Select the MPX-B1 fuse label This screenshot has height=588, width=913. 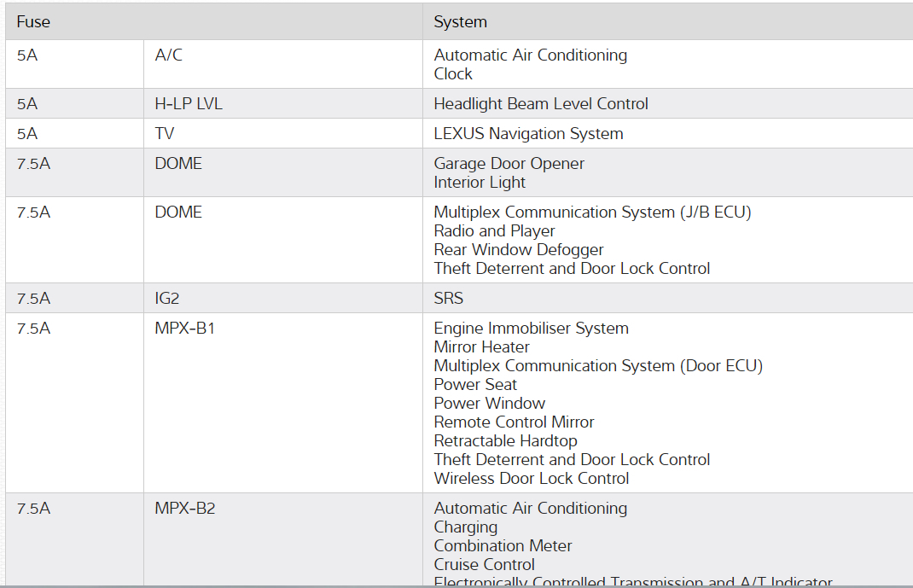(185, 329)
